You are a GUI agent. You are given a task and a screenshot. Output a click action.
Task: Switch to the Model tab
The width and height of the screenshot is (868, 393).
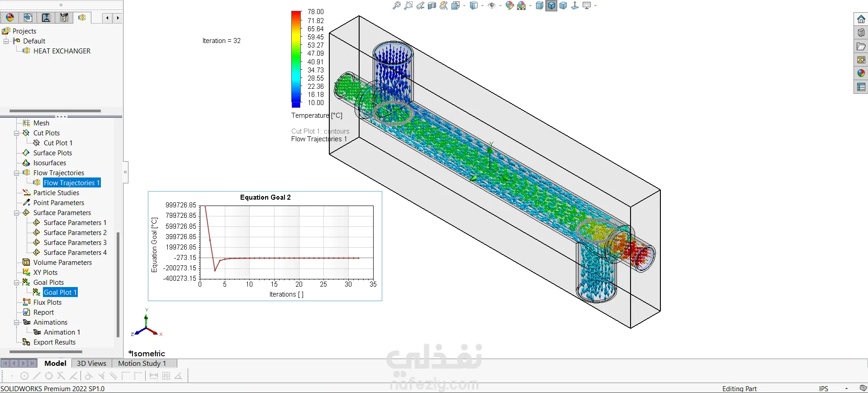point(56,363)
